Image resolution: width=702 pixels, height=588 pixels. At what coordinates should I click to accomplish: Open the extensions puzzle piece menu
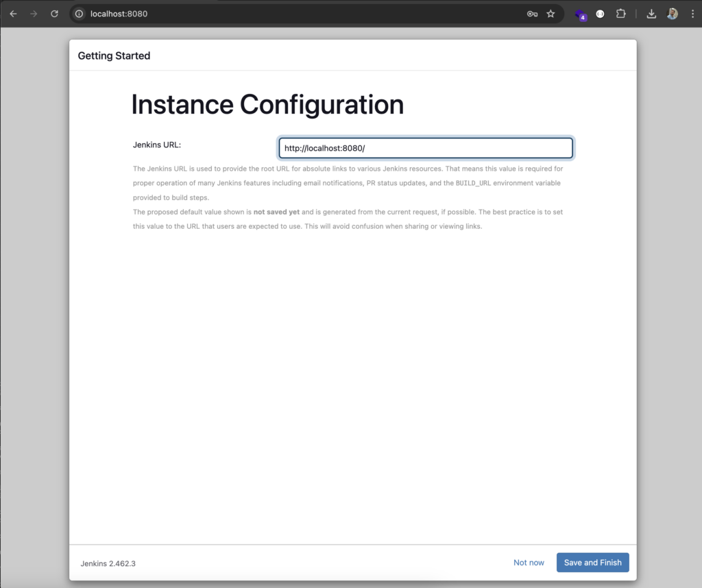coord(620,14)
